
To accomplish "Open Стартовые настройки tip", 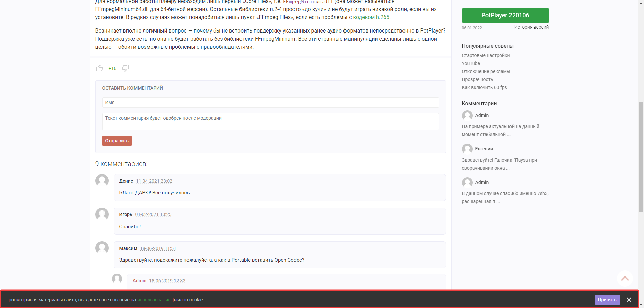I will click(x=486, y=55).
